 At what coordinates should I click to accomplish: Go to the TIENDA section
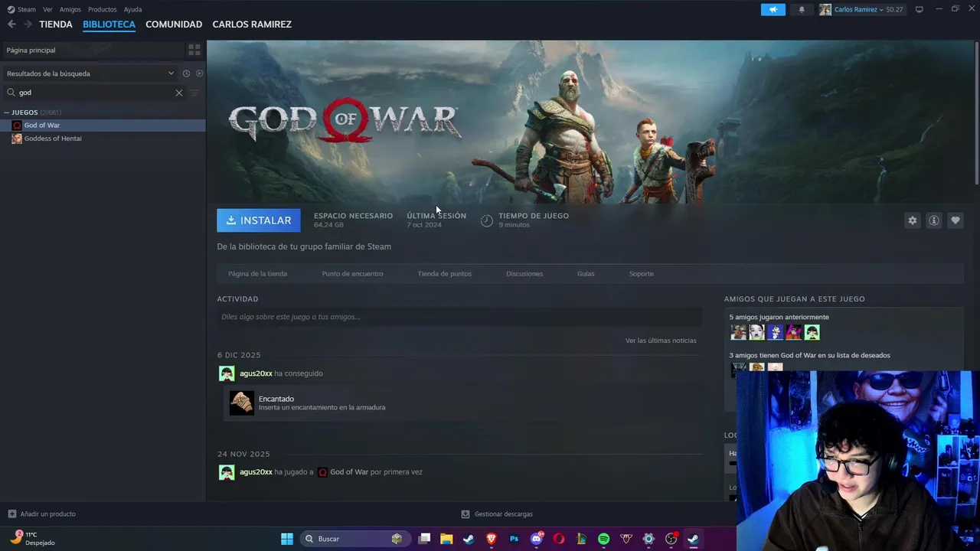pyautogui.click(x=56, y=24)
